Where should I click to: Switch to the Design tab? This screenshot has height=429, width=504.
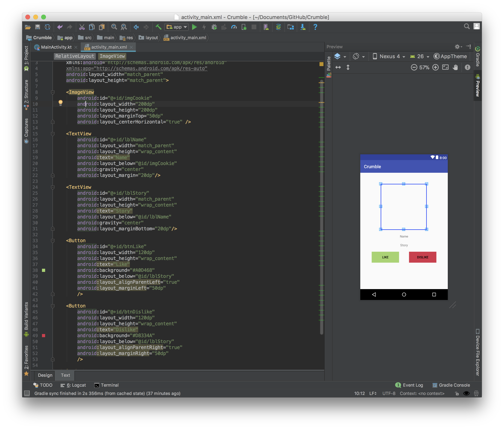tap(45, 375)
